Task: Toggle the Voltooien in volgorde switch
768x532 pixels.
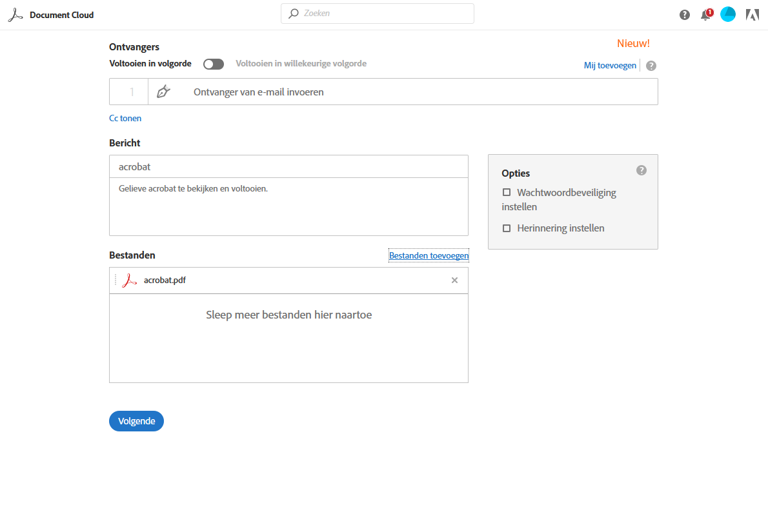Action: tap(214, 64)
